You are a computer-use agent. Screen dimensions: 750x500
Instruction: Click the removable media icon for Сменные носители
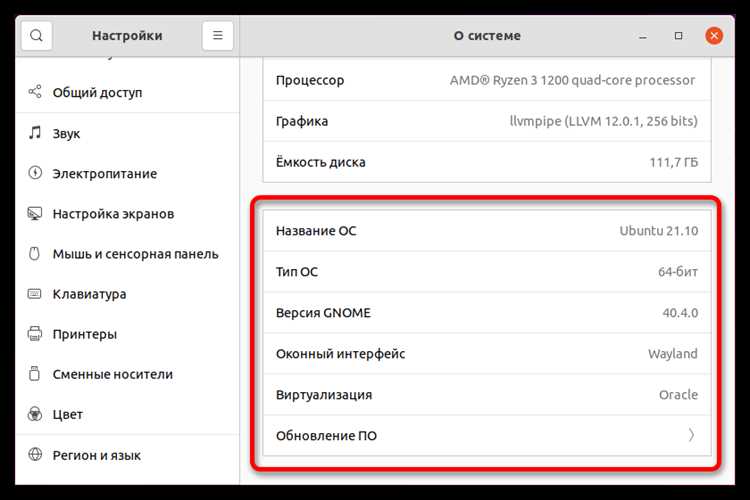[x=34, y=374]
